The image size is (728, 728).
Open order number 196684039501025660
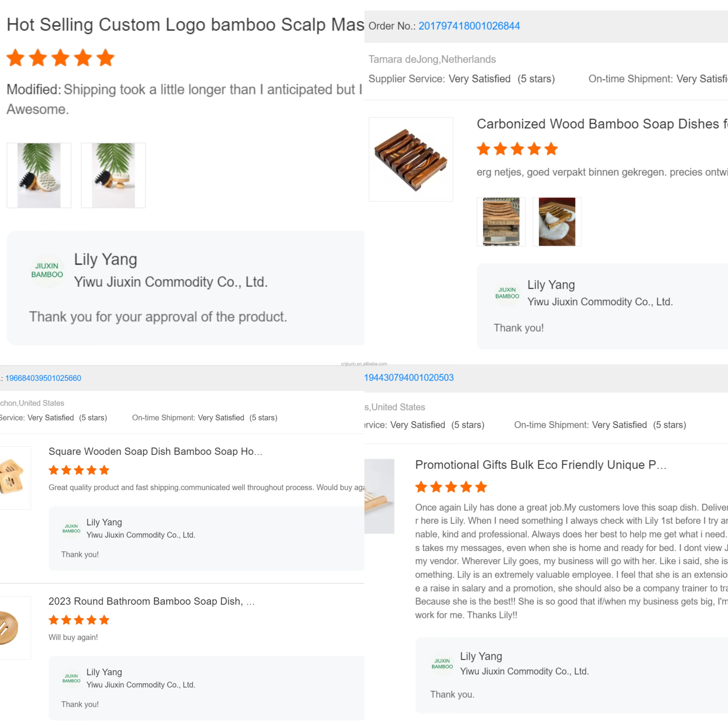click(43, 378)
